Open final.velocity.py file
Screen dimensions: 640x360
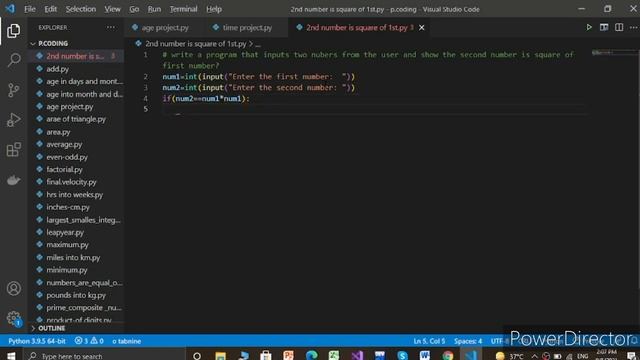[71, 182]
